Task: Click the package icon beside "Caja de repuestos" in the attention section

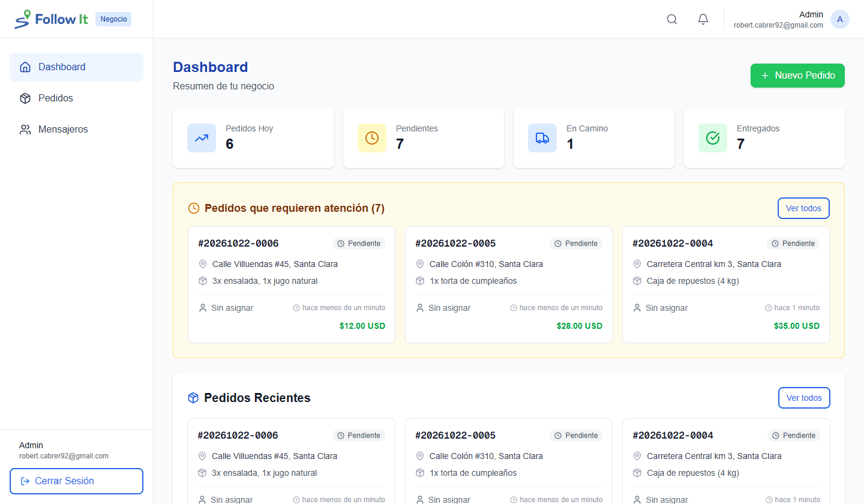Action: [x=637, y=281]
